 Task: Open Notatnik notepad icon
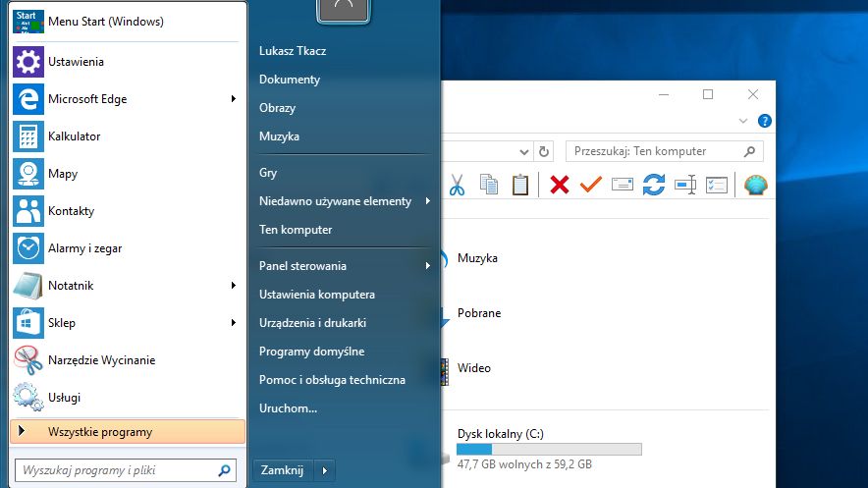click(28, 286)
